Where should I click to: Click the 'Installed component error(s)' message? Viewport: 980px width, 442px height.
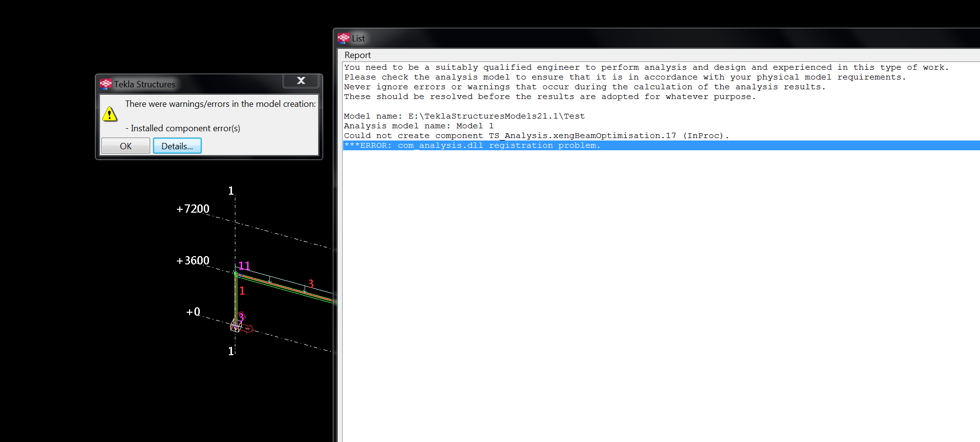click(x=183, y=128)
